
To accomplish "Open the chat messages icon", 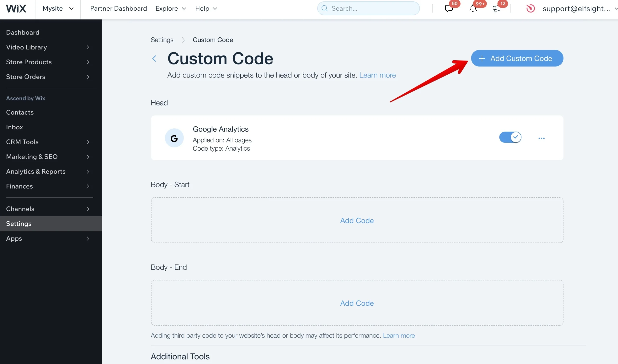I will pyautogui.click(x=449, y=9).
